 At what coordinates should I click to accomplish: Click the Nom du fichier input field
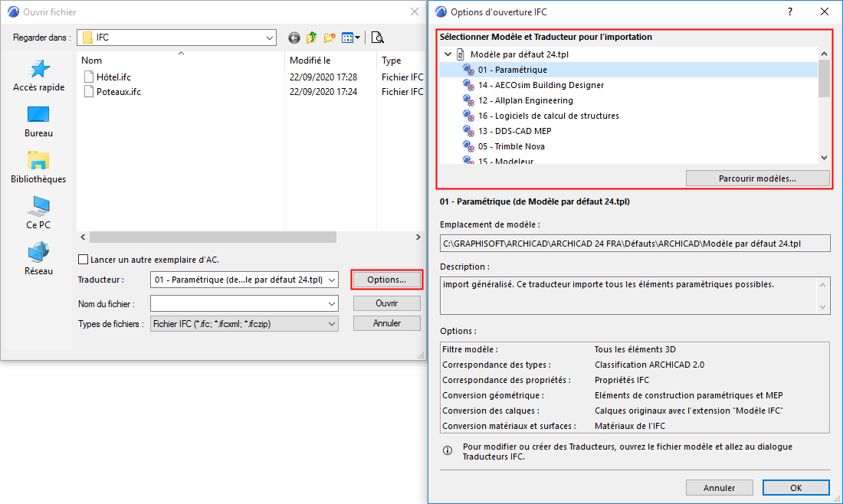[x=244, y=303]
